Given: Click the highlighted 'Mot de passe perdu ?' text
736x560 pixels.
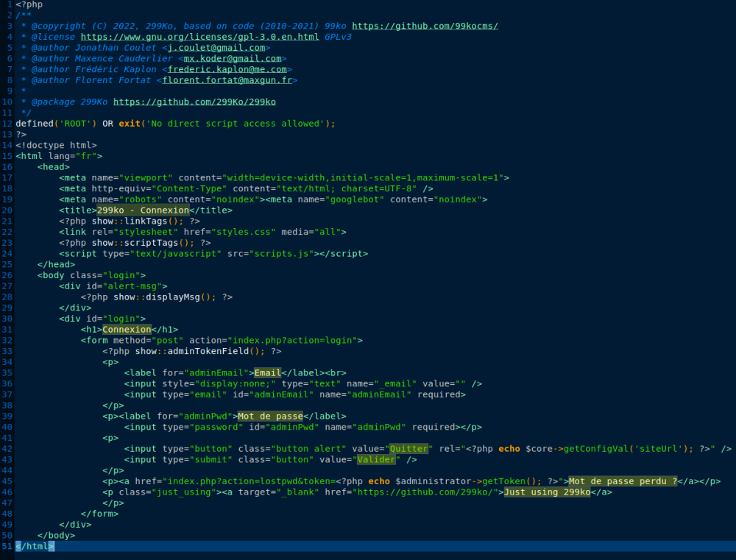Looking at the screenshot, I should [623, 481].
